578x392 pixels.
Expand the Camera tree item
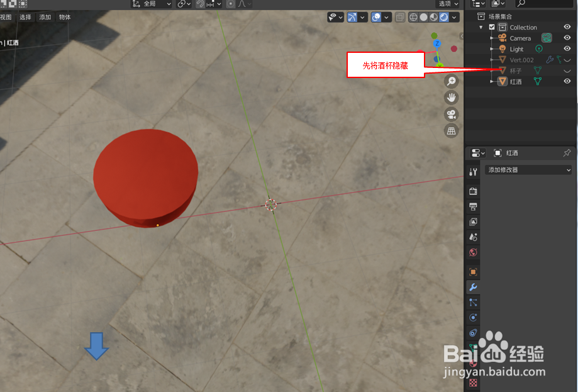click(x=492, y=38)
